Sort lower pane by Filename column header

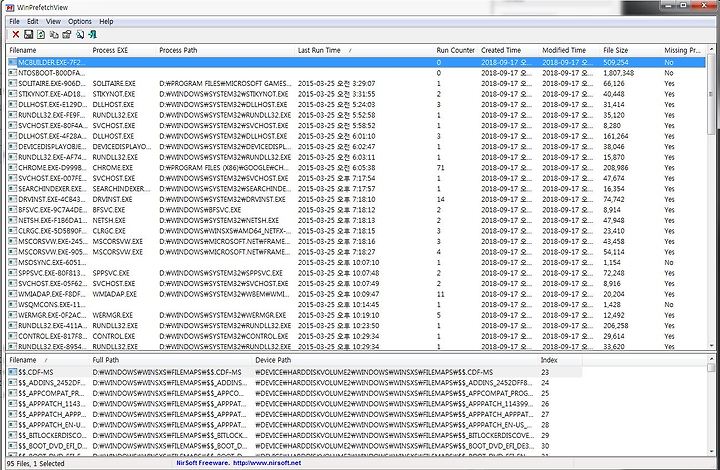[x=48, y=360]
